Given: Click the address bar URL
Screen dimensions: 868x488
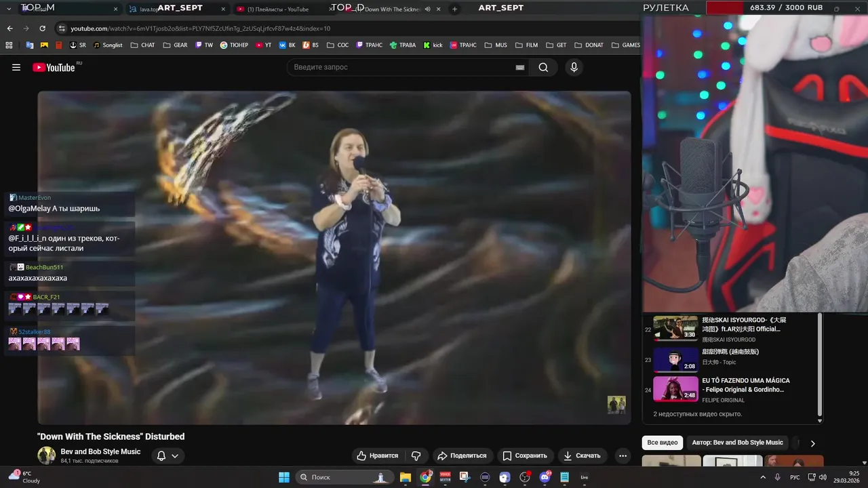Looking at the screenshot, I should click(200, 28).
